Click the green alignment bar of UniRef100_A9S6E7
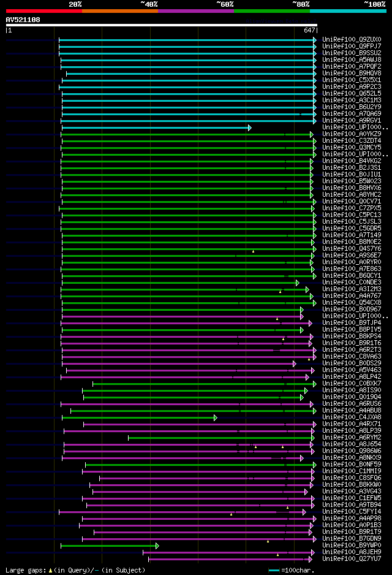This screenshot has width=392, height=575. click(x=188, y=256)
